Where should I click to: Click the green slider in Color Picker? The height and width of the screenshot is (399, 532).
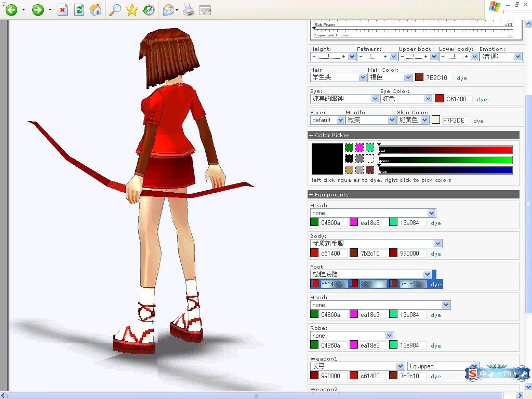point(445,160)
